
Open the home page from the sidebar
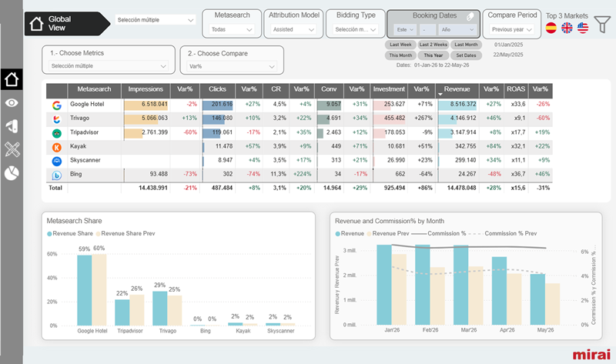pyautogui.click(x=12, y=79)
